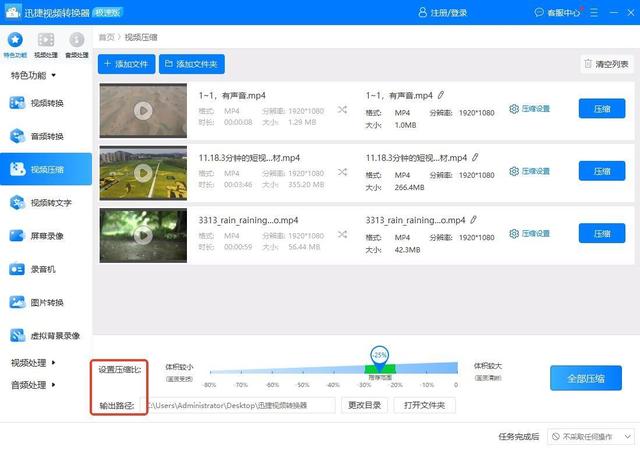Image resolution: width=640 pixels, height=450 pixels.
Task: Click the 极速版 badge in title bar
Action: pos(108,13)
